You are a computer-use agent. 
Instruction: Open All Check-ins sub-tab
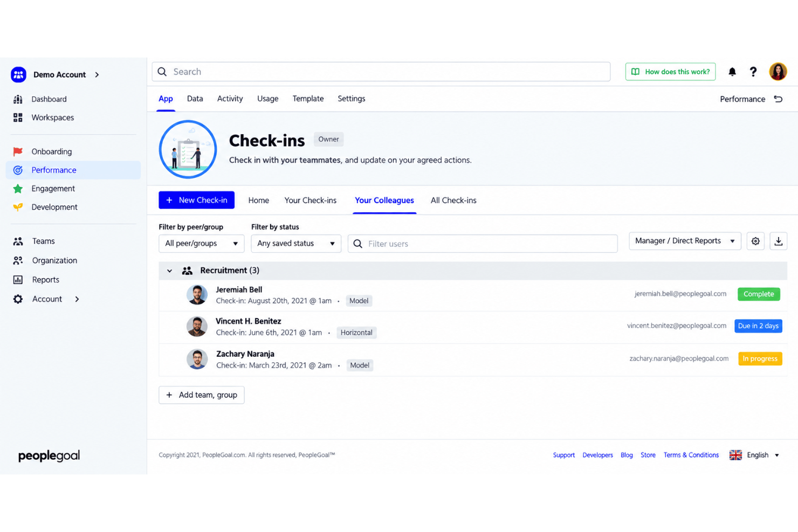point(453,201)
